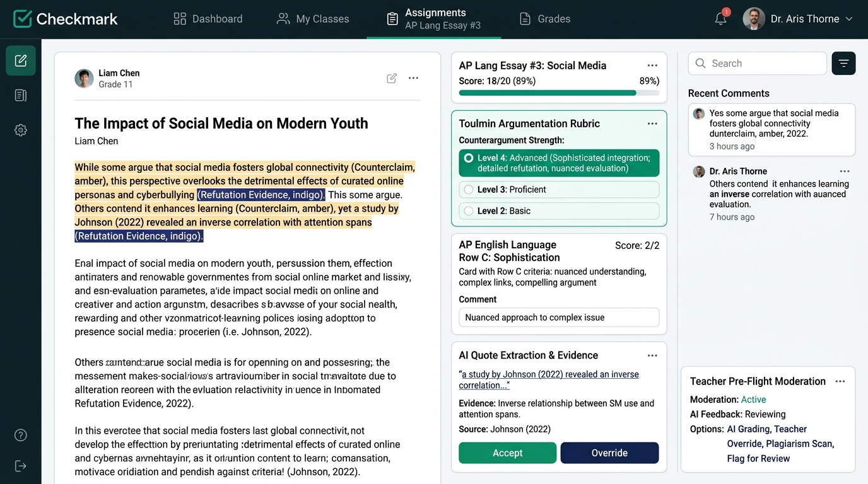Open the essay's three-dot menu
Viewport: 868px width, 484px height.
coord(413,78)
